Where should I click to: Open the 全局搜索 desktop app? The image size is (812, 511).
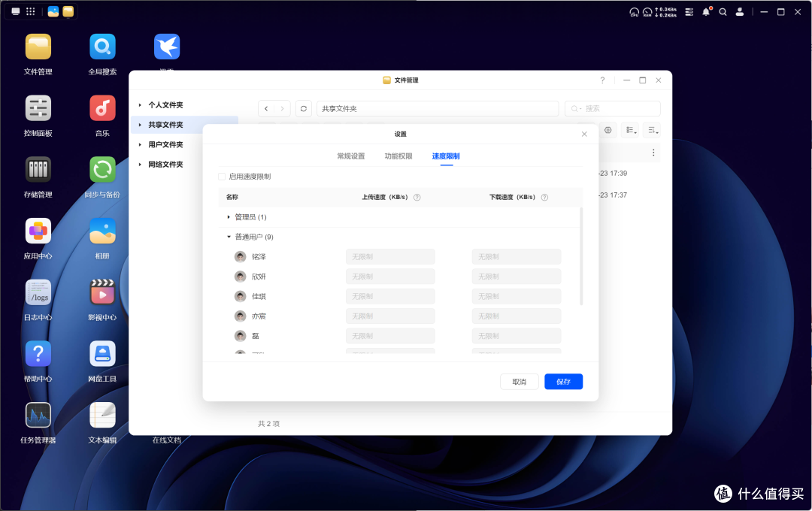click(102, 47)
